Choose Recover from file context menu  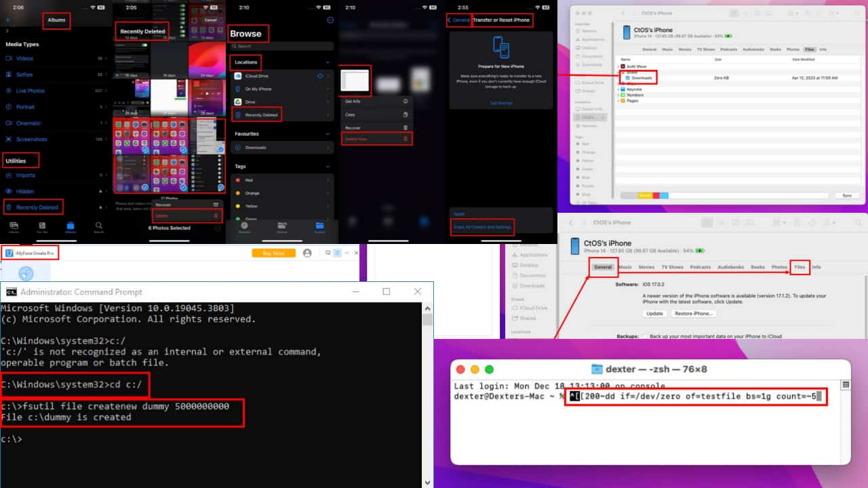pyautogui.click(x=376, y=127)
